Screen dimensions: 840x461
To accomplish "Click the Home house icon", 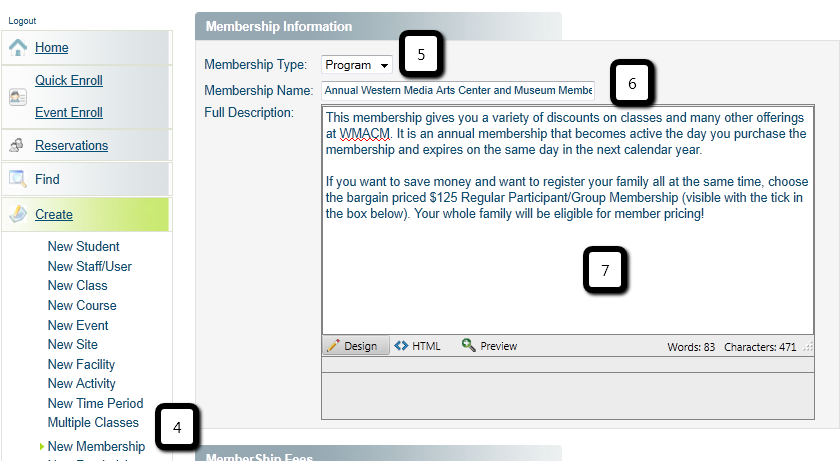I will coord(18,48).
